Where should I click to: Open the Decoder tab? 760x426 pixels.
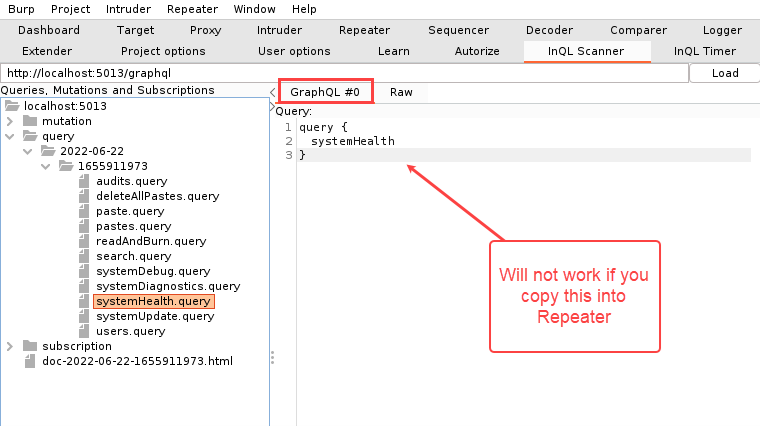[x=549, y=30]
